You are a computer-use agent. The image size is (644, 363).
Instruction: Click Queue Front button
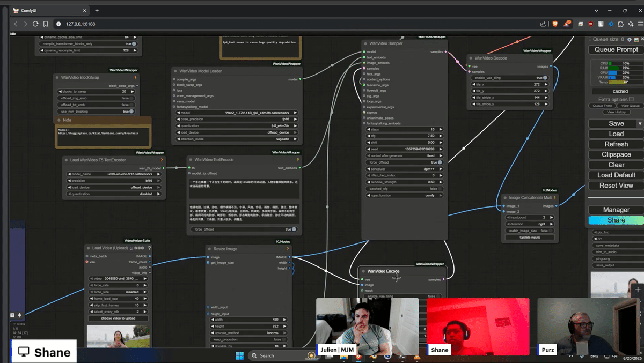click(x=602, y=106)
